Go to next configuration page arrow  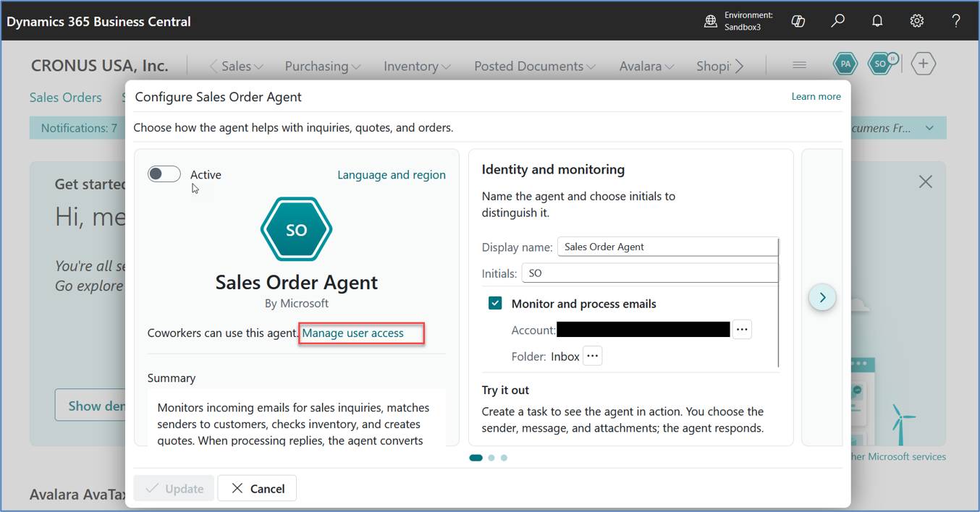[x=822, y=297]
